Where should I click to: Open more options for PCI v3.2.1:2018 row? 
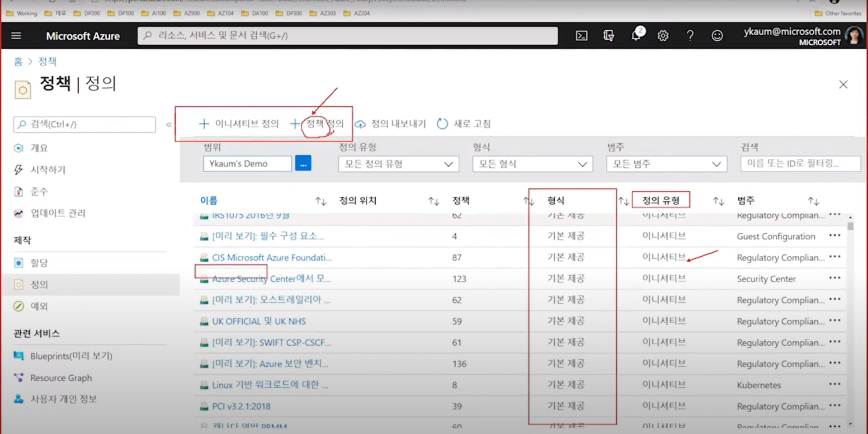pyautogui.click(x=835, y=406)
